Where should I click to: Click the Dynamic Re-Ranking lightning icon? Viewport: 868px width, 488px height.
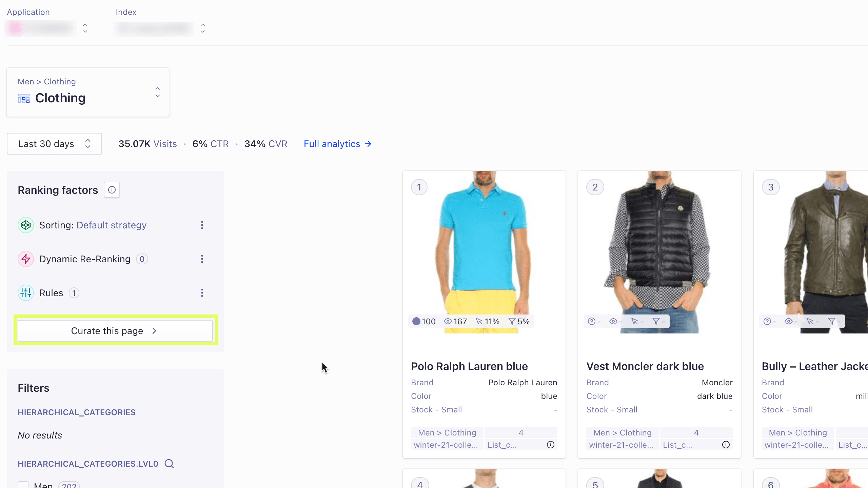(26, 259)
